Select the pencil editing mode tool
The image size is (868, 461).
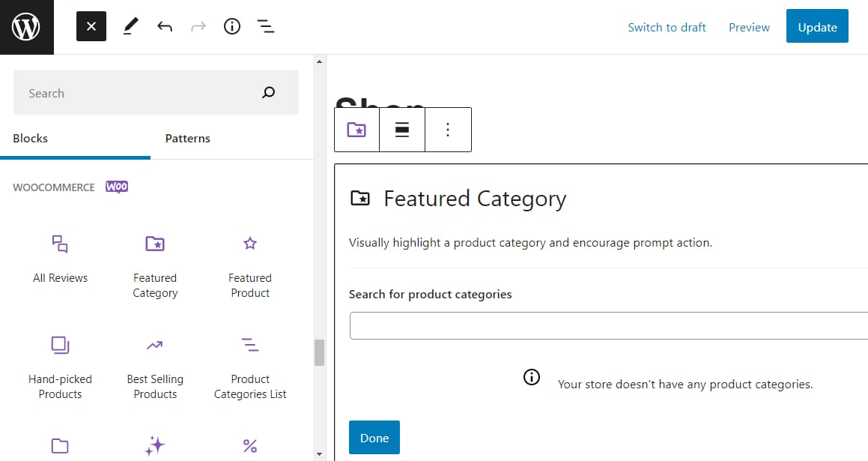click(130, 26)
